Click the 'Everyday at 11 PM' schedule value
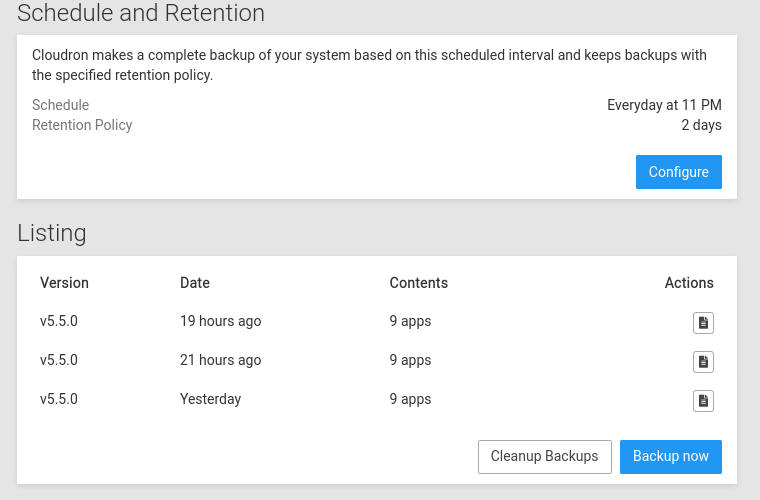 pos(664,105)
